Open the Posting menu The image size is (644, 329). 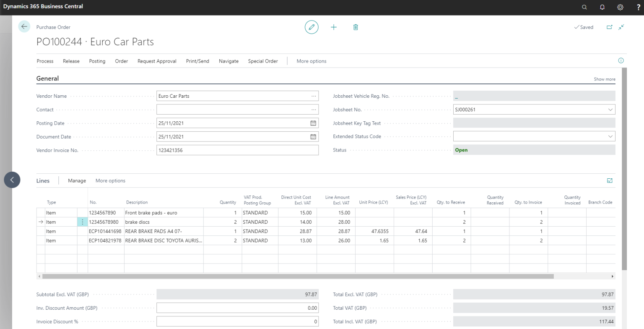(97, 61)
